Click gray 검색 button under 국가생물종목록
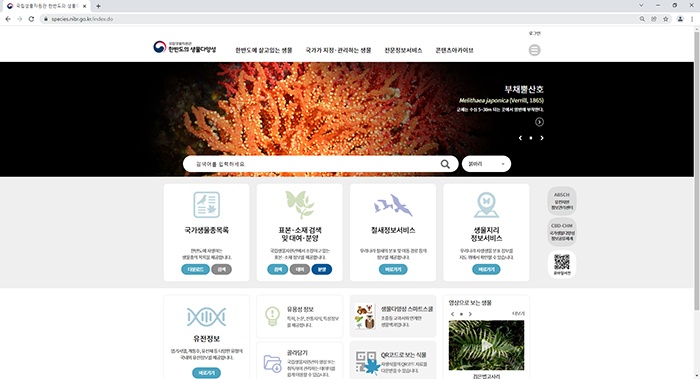This screenshot has width=700, height=379. pos(221,269)
